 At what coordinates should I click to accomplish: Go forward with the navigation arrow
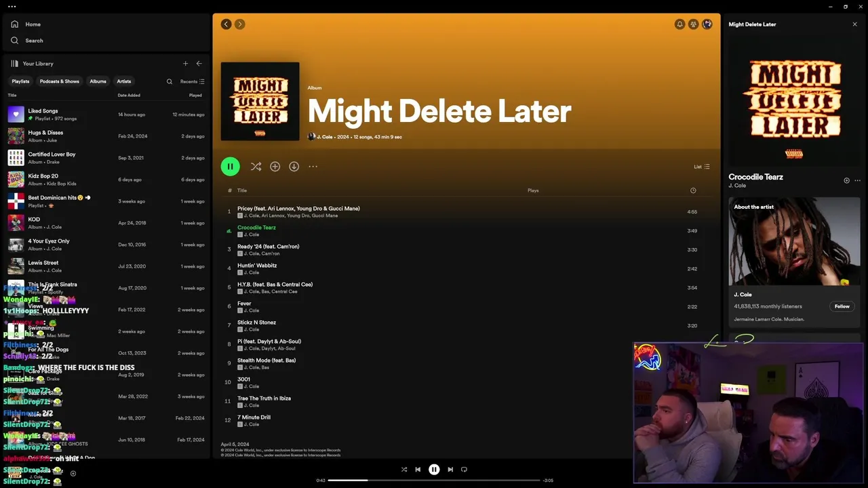click(x=239, y=24)
